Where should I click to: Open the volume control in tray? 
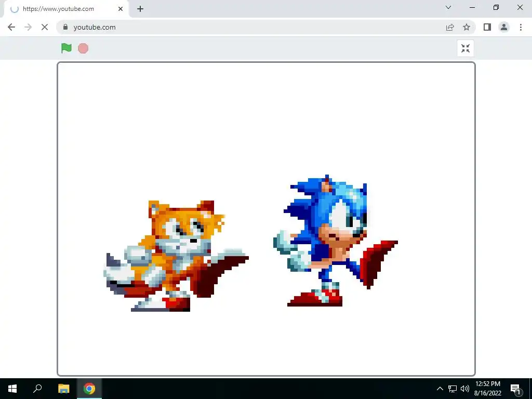[x=465, y=389]
